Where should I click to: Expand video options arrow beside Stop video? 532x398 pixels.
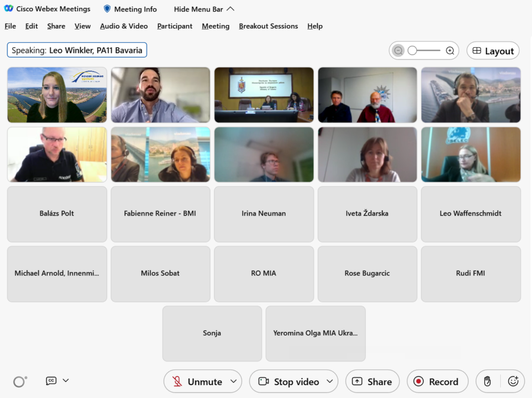[329, 381]
